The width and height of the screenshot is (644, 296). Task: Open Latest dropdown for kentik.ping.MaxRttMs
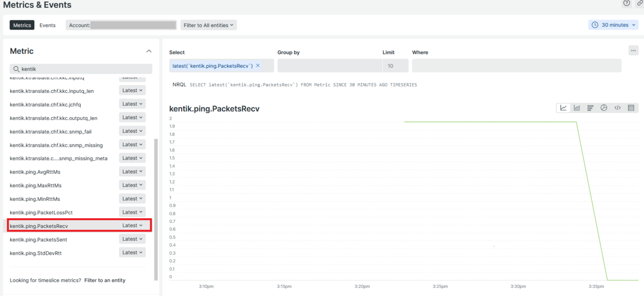pyautogui.click(x=132, y=185)
